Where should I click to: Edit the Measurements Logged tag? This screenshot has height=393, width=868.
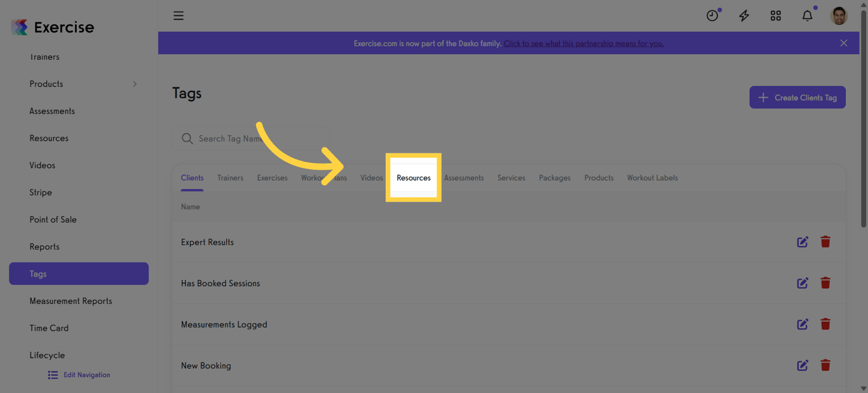[x=802, y=324]
